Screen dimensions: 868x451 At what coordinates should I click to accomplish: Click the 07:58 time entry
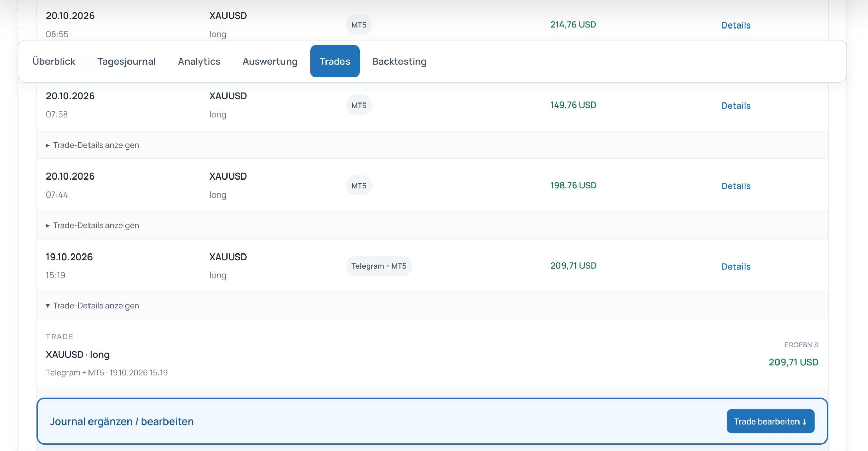click(x=57, y=114)
